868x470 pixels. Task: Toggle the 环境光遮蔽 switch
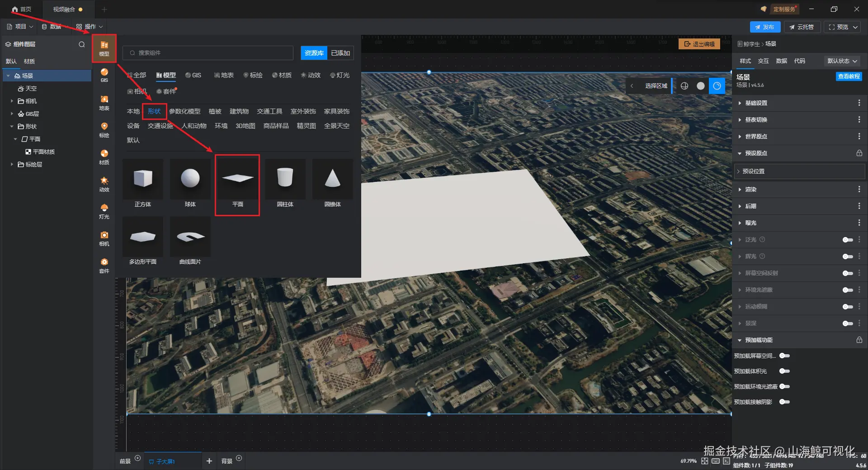point(848,290)
